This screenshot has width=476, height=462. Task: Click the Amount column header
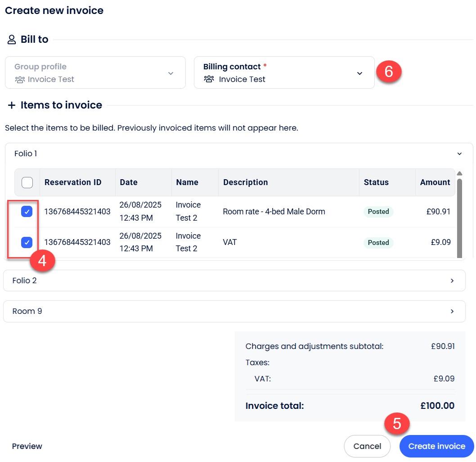pyautogui.click(x=435, y=182)
